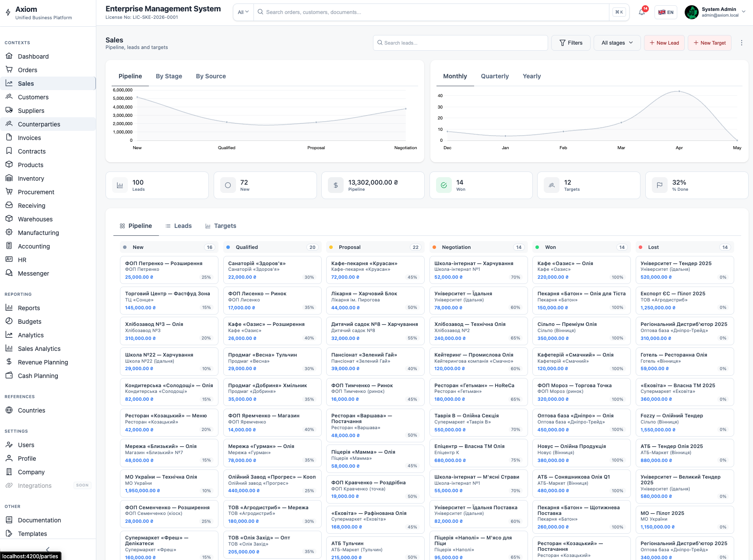
Task: Open the EN language selector
Action: [x=666, y=12]
